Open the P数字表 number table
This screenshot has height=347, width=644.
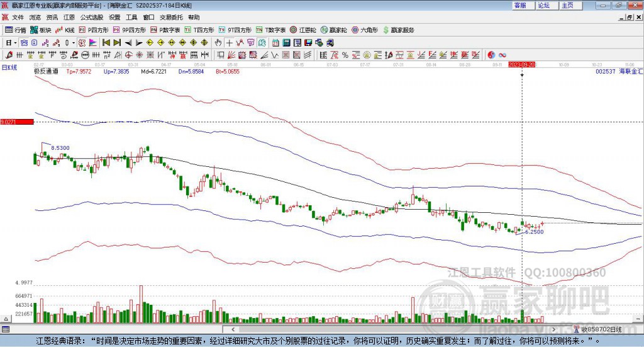pos(165,30)
